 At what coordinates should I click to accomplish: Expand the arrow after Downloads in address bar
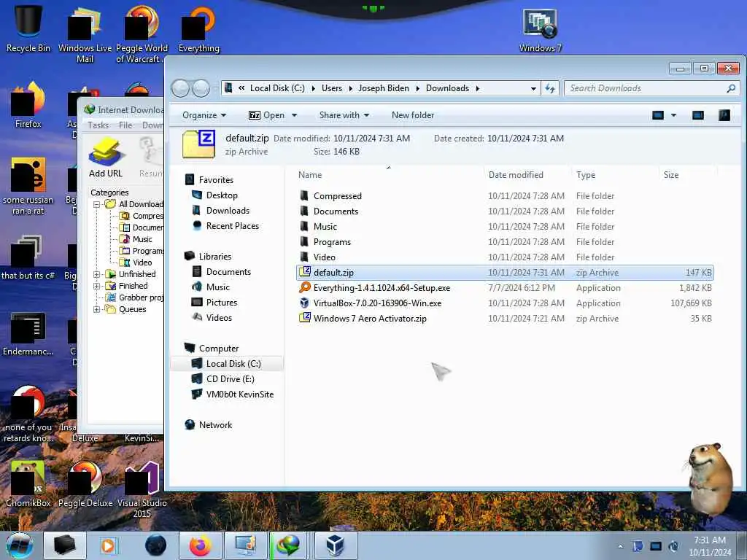(477, 88)
